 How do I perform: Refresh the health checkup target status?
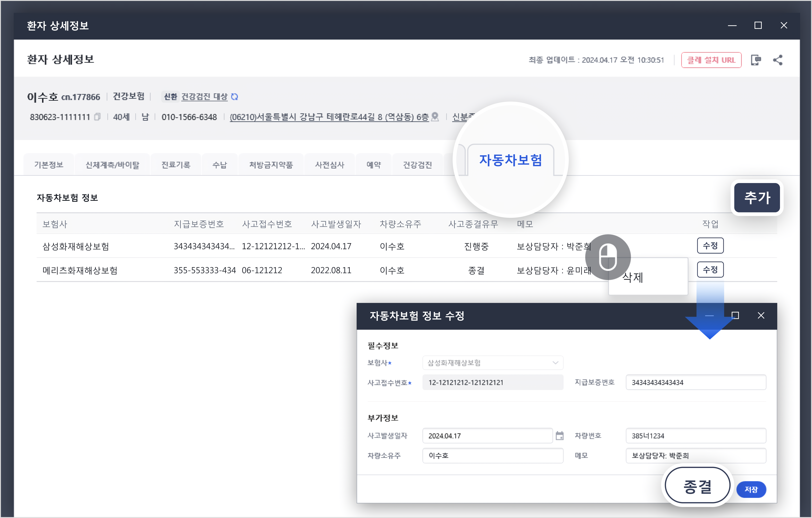[235, 97]
